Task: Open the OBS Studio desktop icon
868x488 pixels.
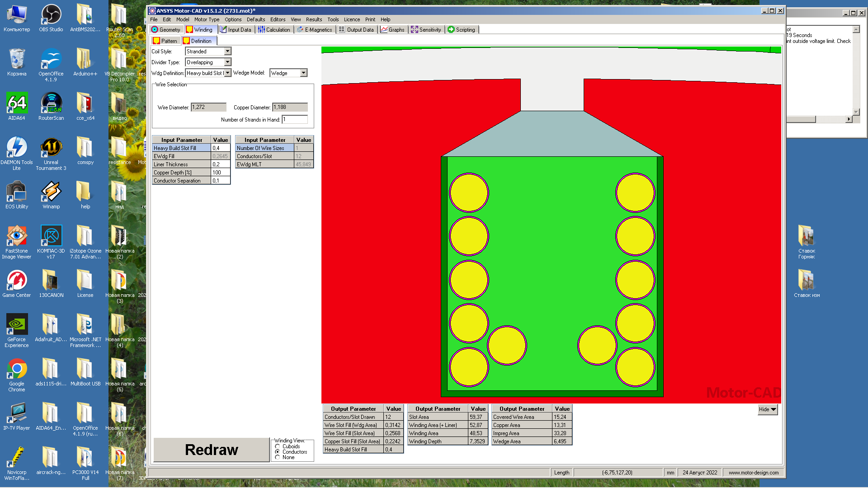Action: (x=51, y=19)
